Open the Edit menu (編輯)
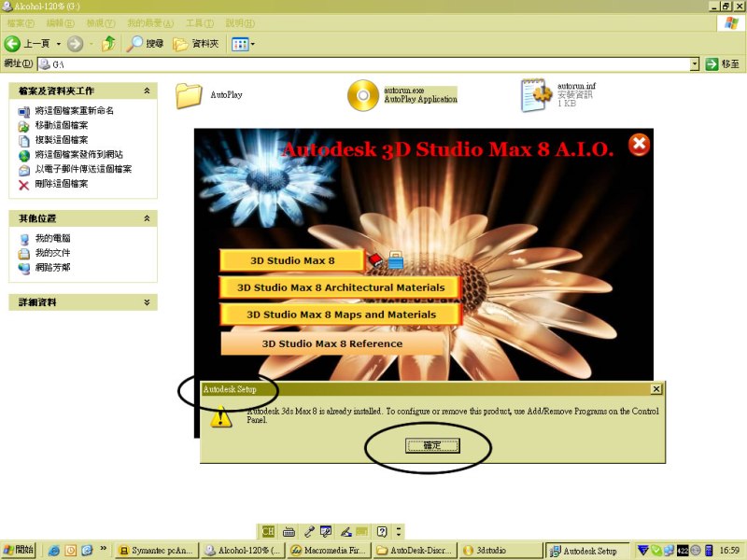The width and height of the screenshot is (747, 560). 60,22
